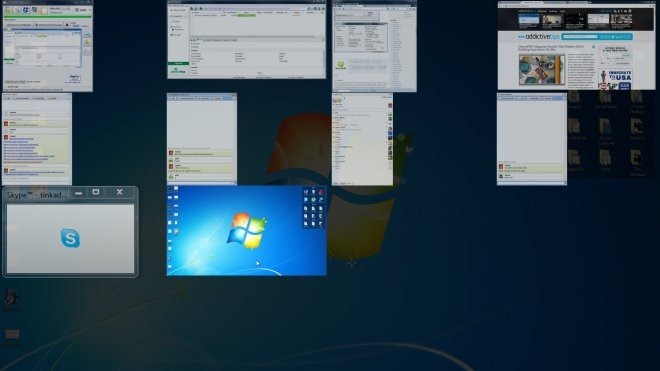
Task: Click the article photo in the AddictiveTips thumbnail
Action: click(x=542, y=70)
